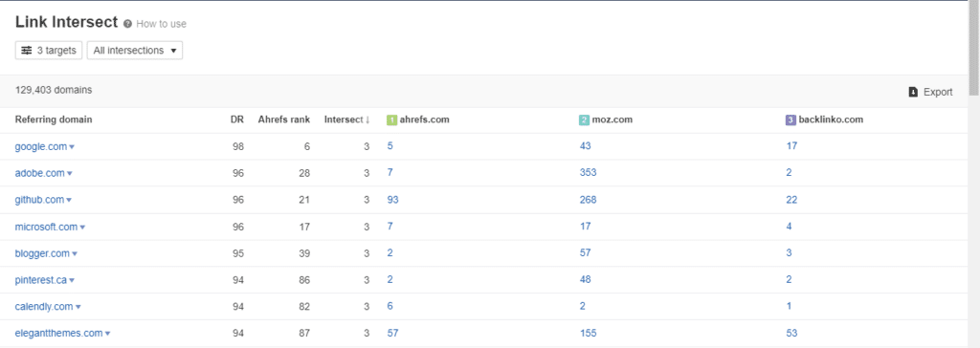
Task: Click elegantthemes.com's 57 ahrefs.com links count
Action: click(393, 334)
